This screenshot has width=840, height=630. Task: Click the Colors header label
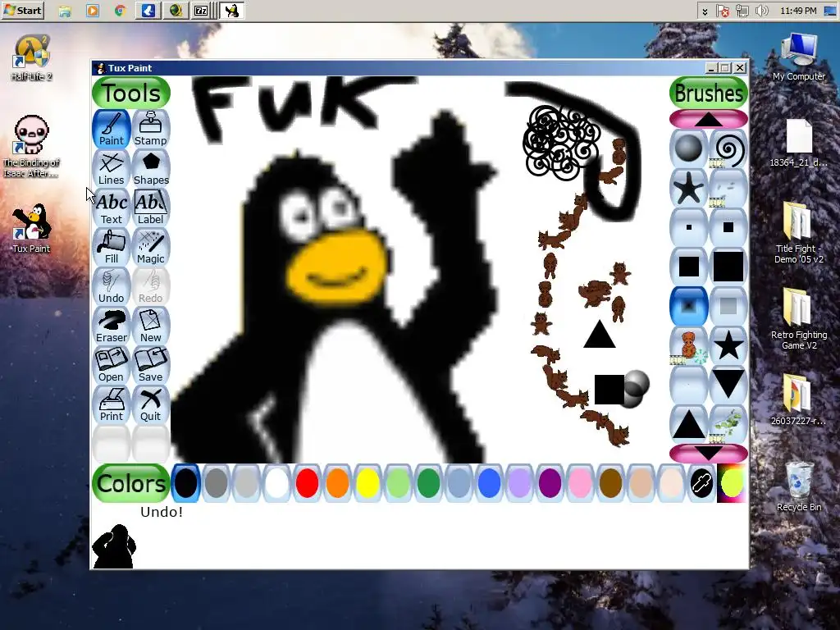[131, 482]
